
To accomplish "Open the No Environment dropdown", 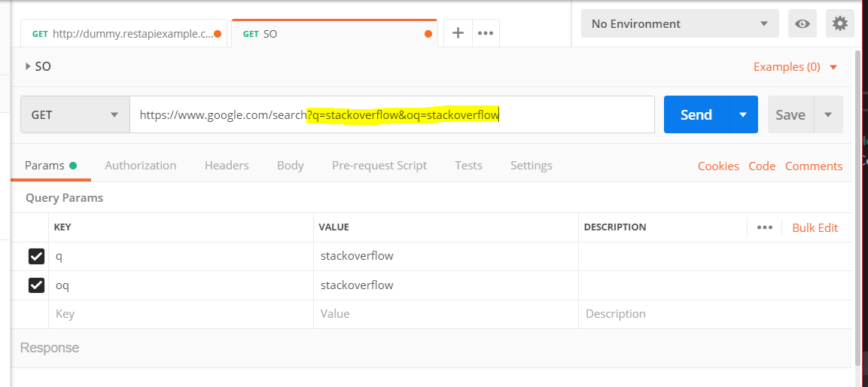I will (x=680, y=24).
